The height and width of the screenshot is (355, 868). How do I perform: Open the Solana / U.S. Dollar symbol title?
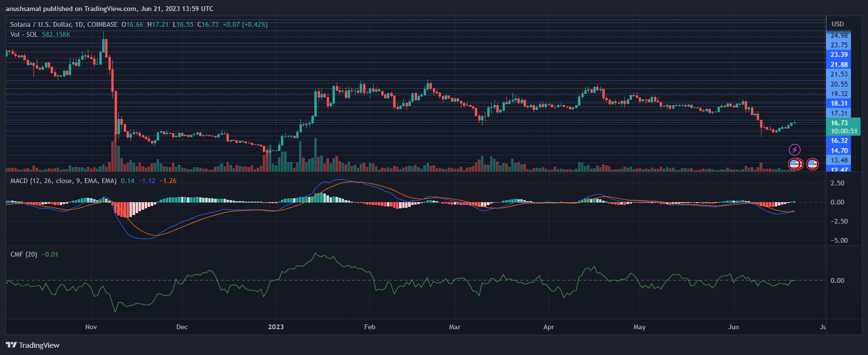[x=64, y=24]
